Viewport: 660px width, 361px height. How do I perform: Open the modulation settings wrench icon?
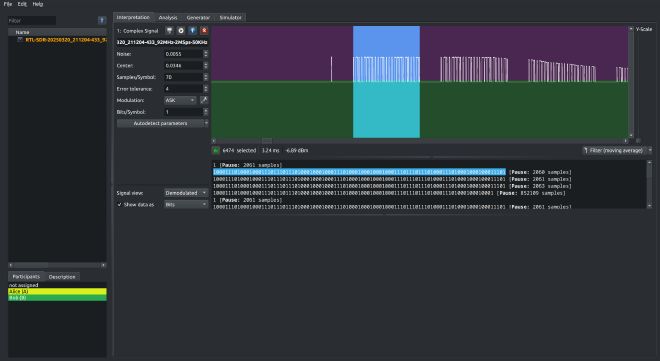coord(204,100)
